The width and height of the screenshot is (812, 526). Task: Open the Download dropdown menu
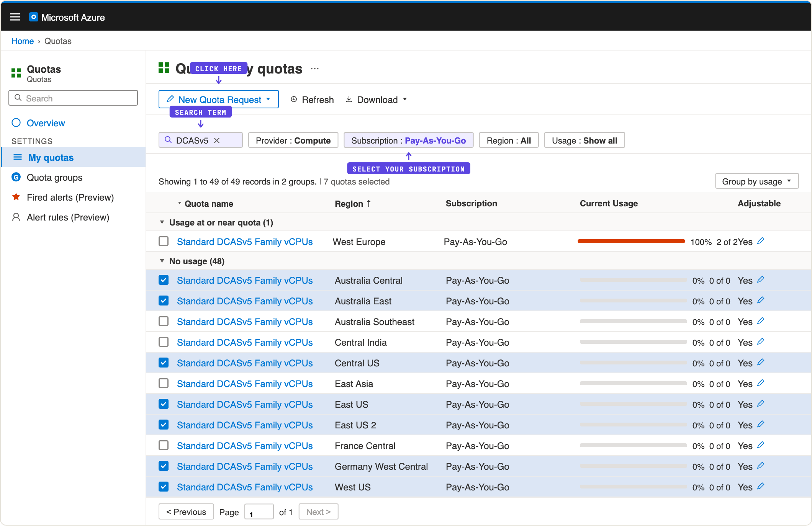click(x=377, y=100)
